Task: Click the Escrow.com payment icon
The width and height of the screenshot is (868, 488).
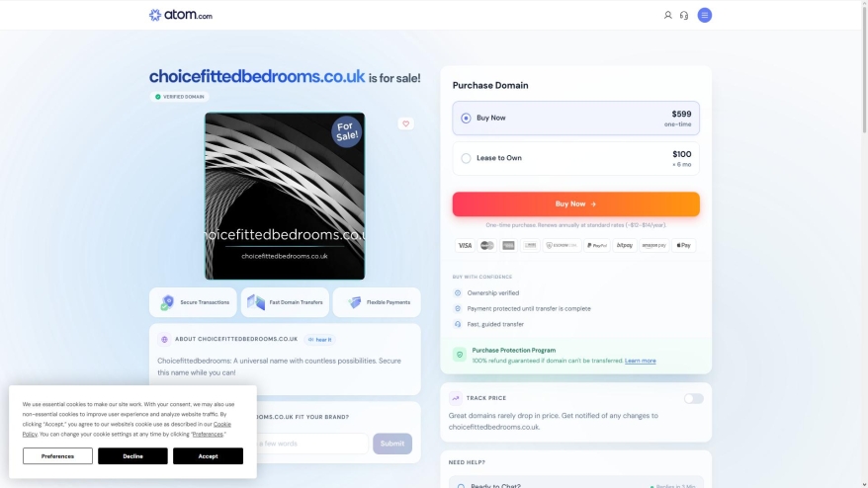Action: pos(562,246)
